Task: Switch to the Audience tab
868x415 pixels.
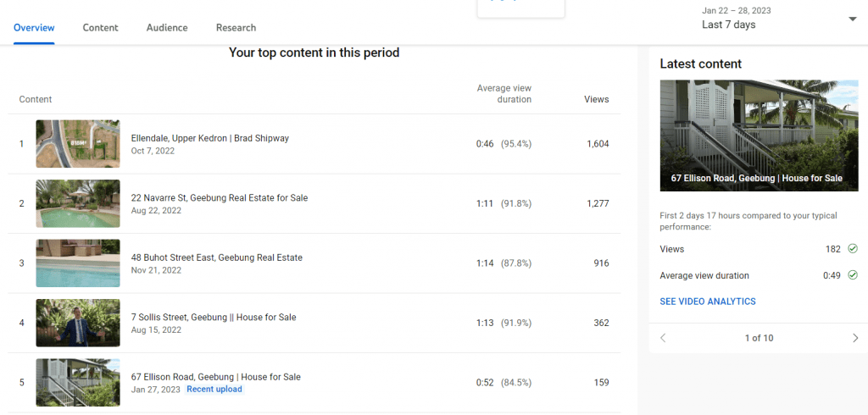Action: 167,28
